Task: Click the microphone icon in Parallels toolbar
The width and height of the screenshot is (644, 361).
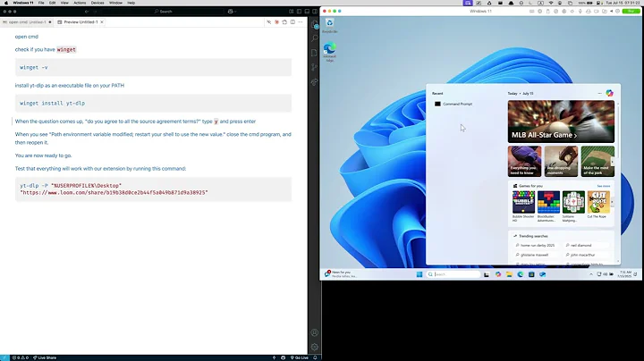Action: [x=580, y=12]
